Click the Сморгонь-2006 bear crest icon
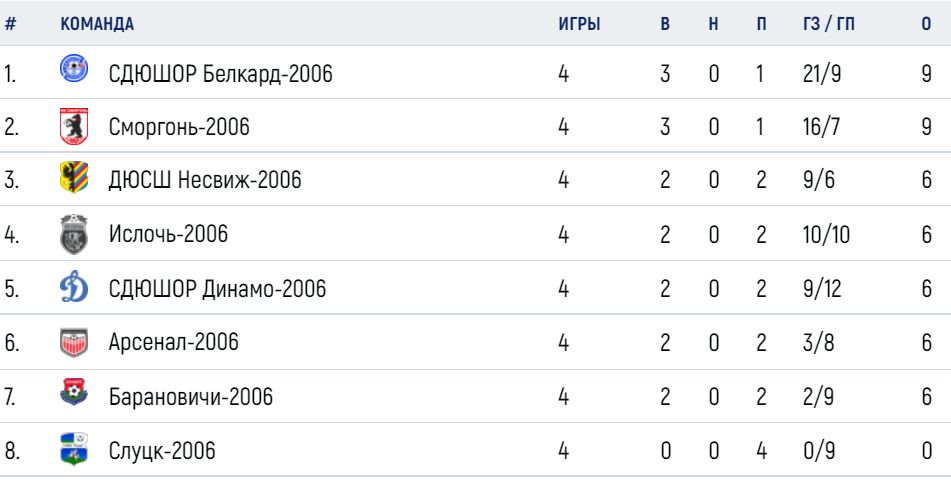951x484 pixels. [x=74, y=126]
